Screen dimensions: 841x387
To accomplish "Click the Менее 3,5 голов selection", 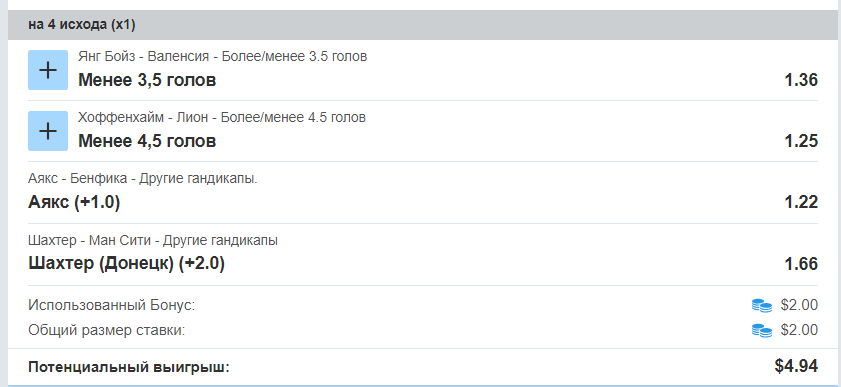I will pos(147,80).
